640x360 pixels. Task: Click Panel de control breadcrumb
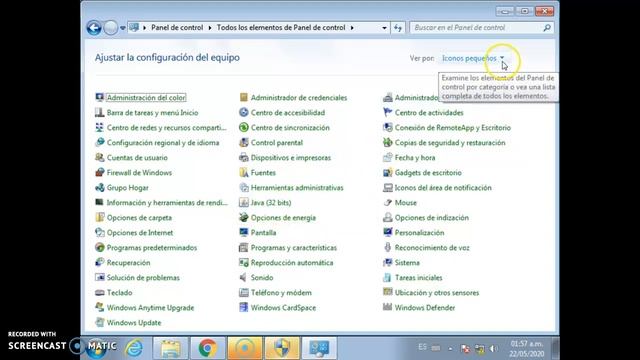point(177,28)
